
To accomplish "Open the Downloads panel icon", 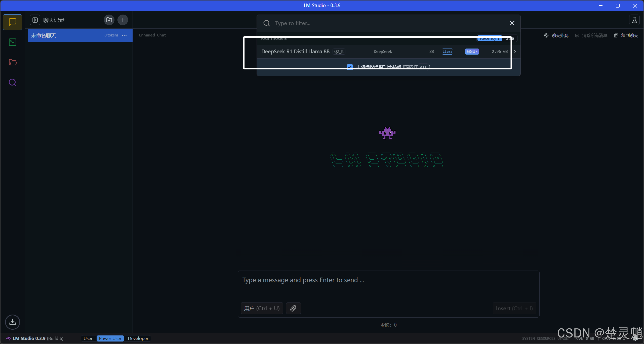I will click(x=12, y=322).
